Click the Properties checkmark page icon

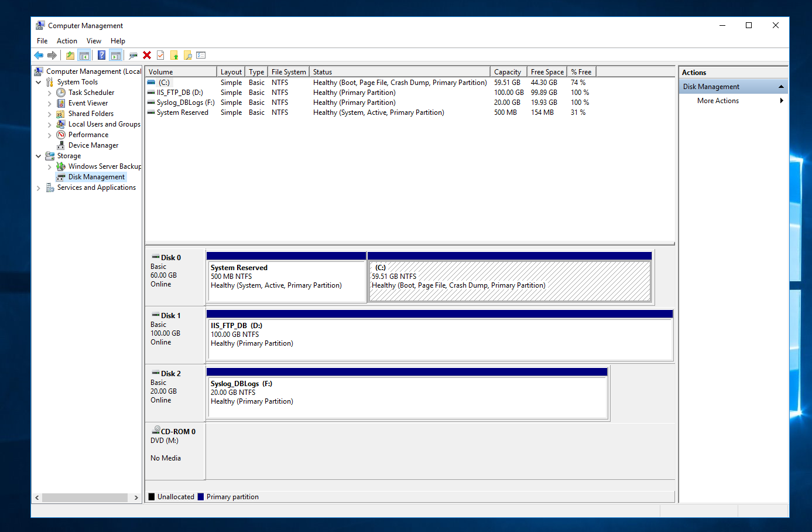pos(160,55)
